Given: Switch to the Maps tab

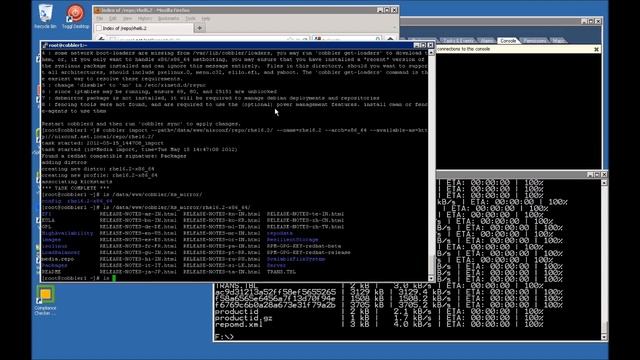Looking at the screenshot, I should click(558, 41).
